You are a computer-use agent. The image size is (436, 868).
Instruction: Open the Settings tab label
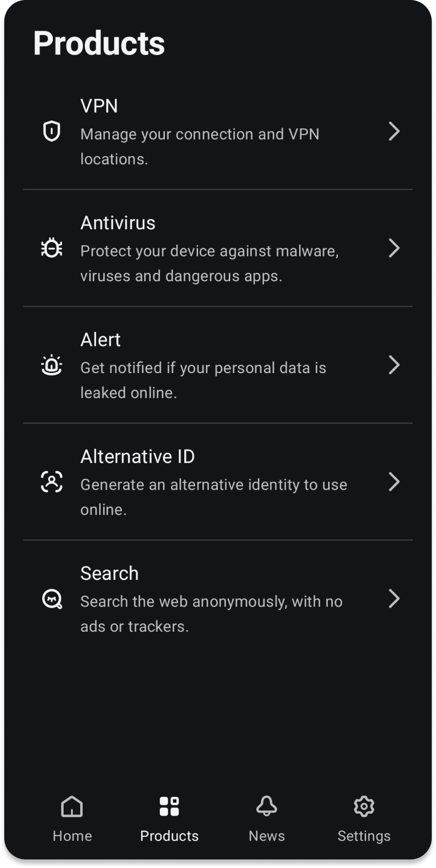click(364, 836)
